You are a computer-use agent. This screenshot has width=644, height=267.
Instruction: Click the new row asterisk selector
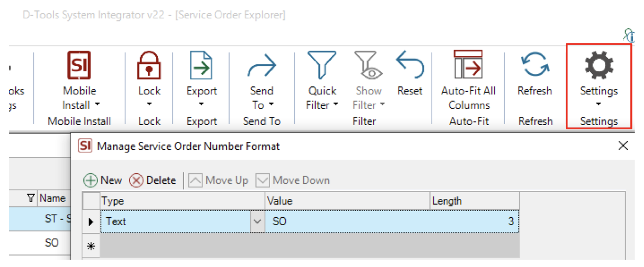pos(91,246)
